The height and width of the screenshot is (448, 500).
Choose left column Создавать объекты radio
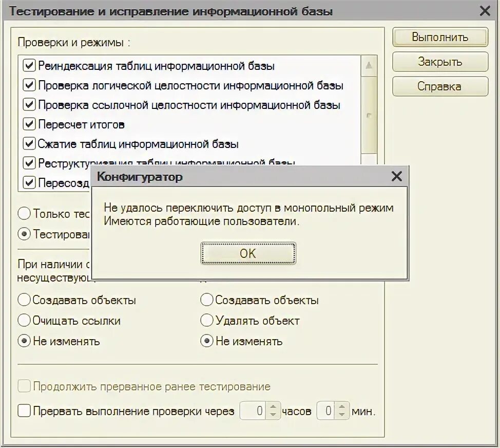[24, 300]
